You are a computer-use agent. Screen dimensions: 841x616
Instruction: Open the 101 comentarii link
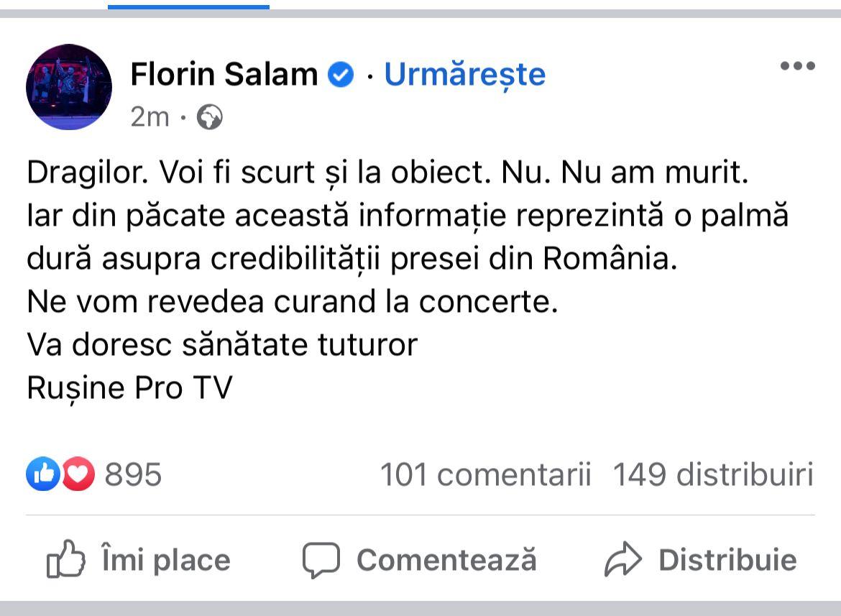click(x=485, y=474)
